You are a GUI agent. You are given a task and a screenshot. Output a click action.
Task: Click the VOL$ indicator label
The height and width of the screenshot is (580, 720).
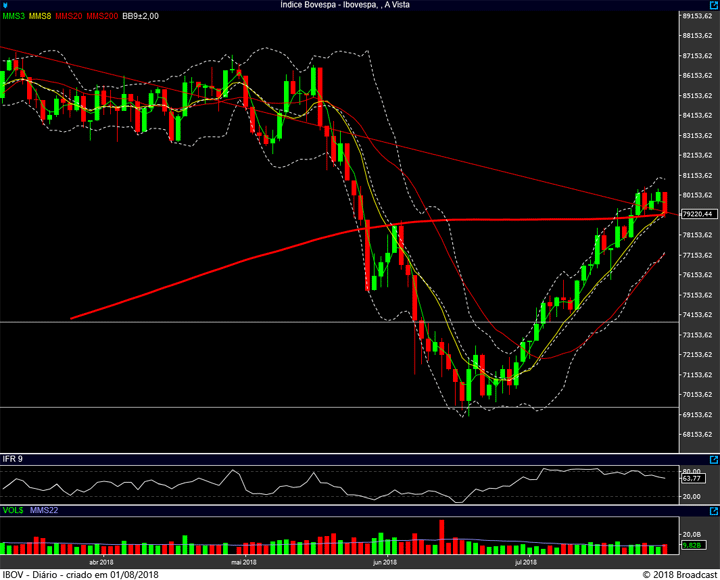(x=13, y=510)
